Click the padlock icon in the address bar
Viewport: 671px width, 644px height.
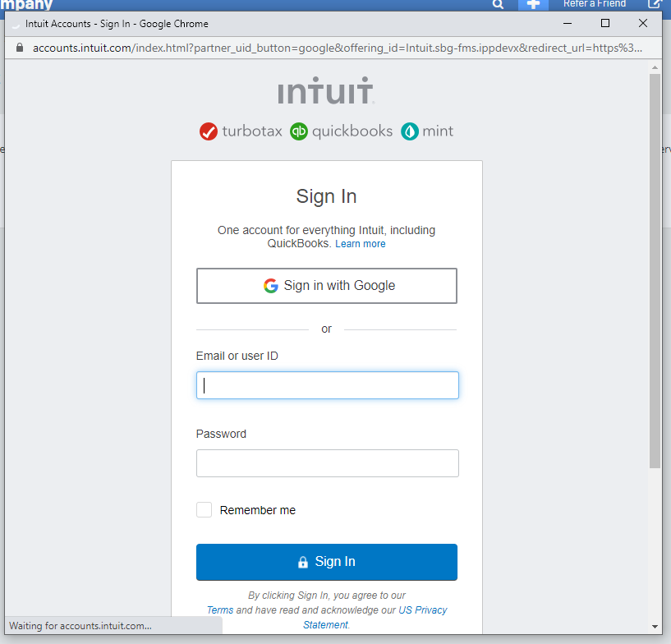pyautogui.click(x=19, y=48)
